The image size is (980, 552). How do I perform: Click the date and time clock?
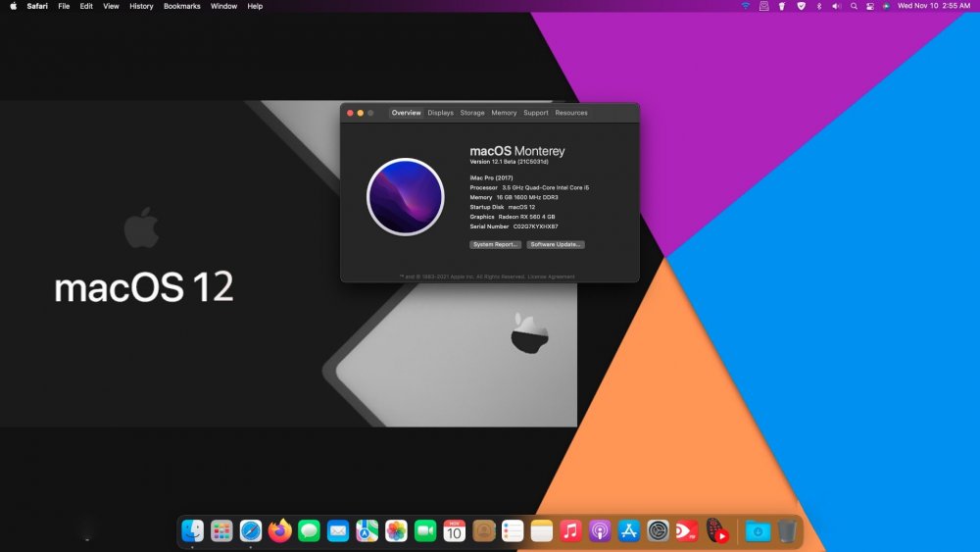tap(934, 6)
